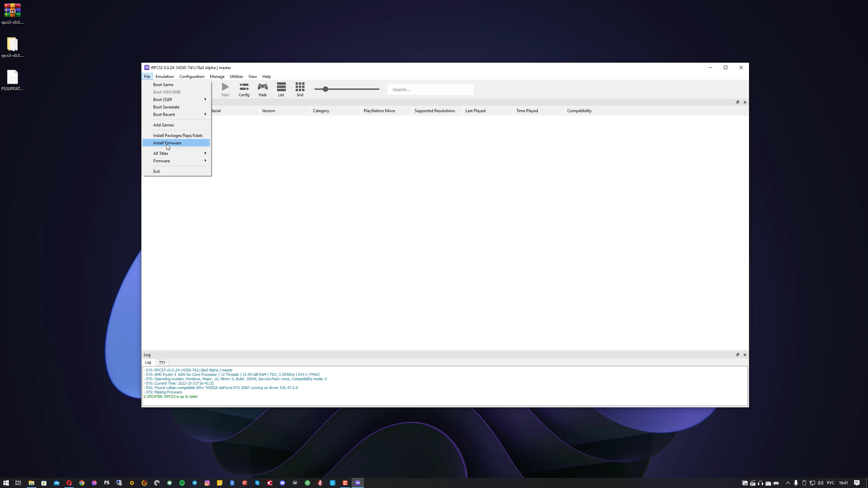Sort by Compatibility column header

pyautogui.click(x=579, y=110)
